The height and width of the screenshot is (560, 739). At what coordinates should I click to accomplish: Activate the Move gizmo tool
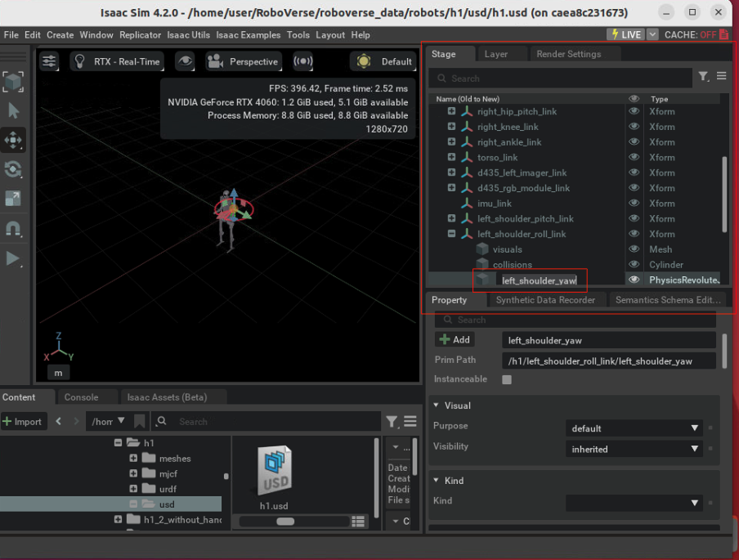click(13, 140)
